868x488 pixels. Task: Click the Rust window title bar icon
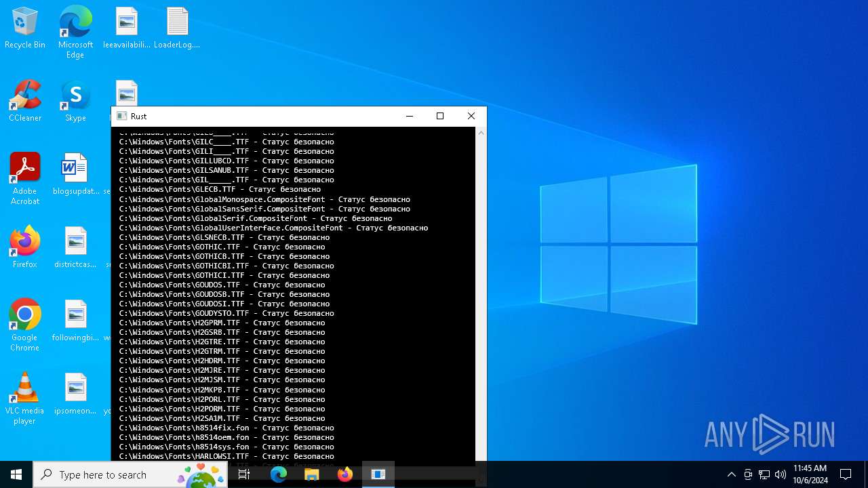coord(122,116)
